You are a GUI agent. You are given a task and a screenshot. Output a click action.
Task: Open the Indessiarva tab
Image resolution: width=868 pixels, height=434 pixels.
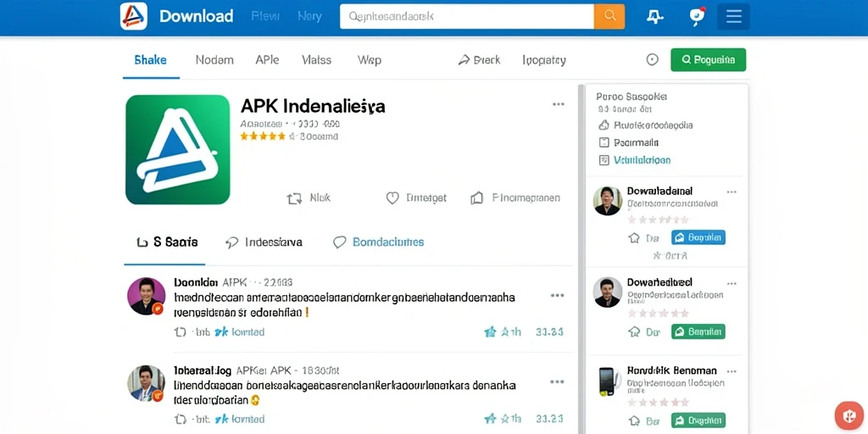(264, 242)
